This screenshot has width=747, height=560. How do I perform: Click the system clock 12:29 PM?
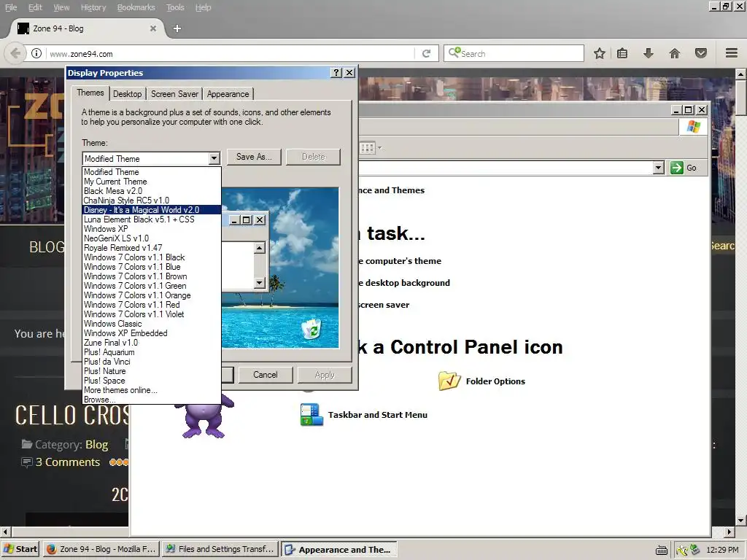pyautogui.click(x=722, y=550)
